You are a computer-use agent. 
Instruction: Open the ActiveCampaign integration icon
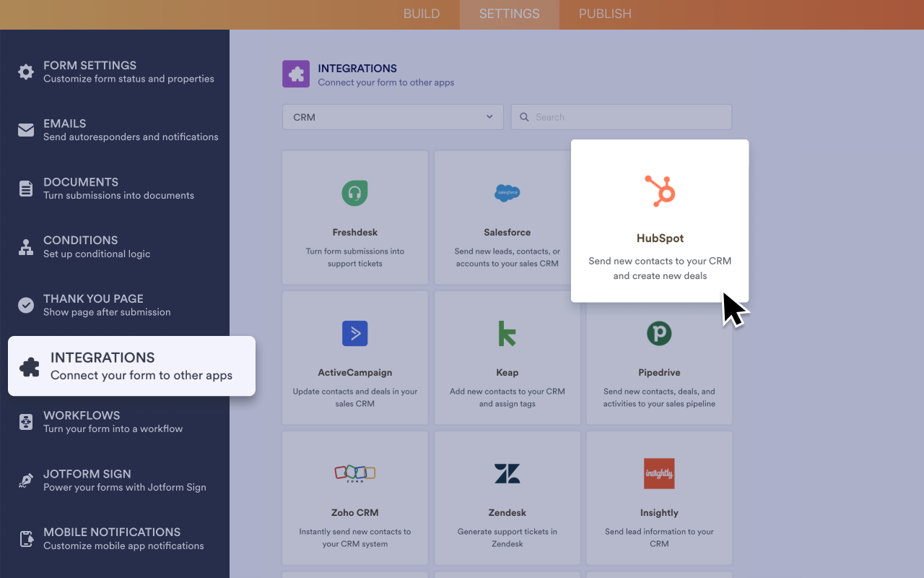(354, 333)
